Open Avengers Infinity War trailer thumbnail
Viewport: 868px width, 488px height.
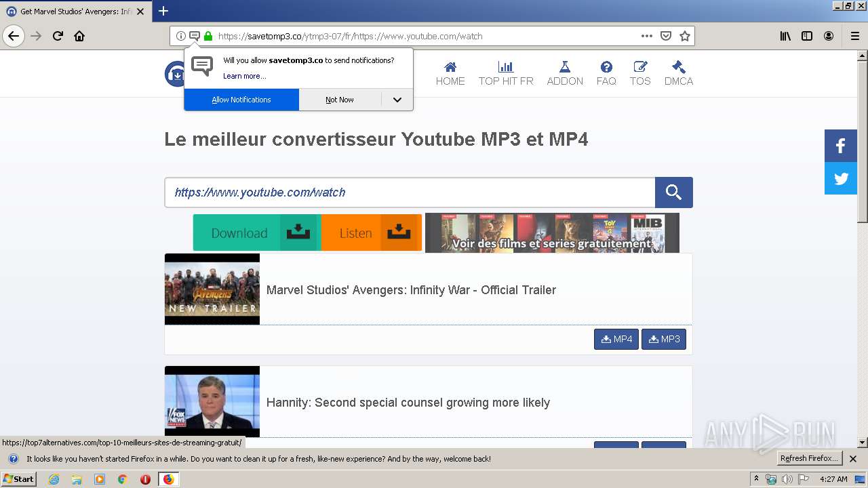212,289
